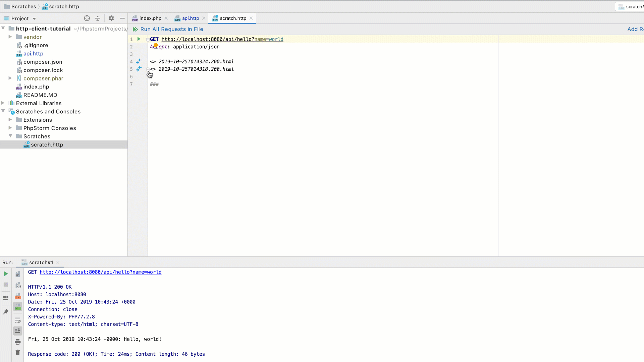
Task: Clear all output with the trash icon
Action: [18, 352]
